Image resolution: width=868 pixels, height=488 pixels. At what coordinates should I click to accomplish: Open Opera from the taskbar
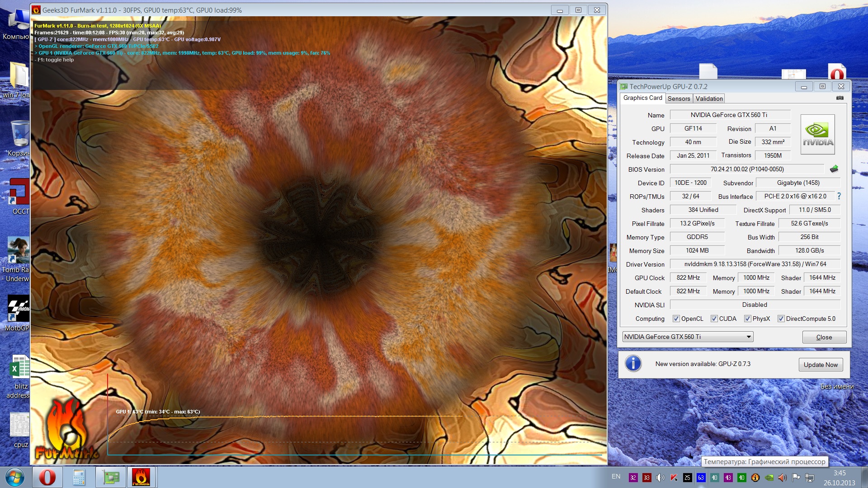tap(47, 477)
